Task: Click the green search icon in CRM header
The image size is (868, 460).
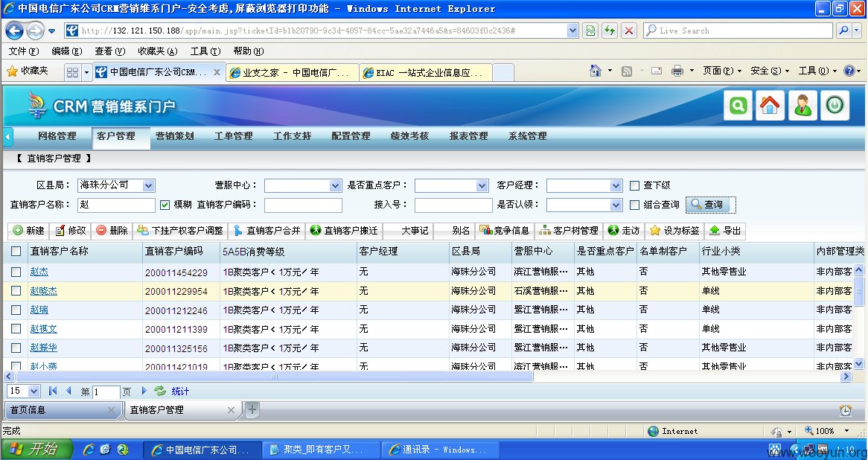Action: click(738, 105)
